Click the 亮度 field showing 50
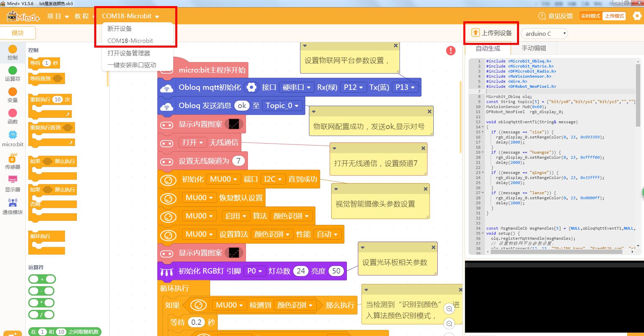This screenshot has height=336, width=644. tap(336, 271)
